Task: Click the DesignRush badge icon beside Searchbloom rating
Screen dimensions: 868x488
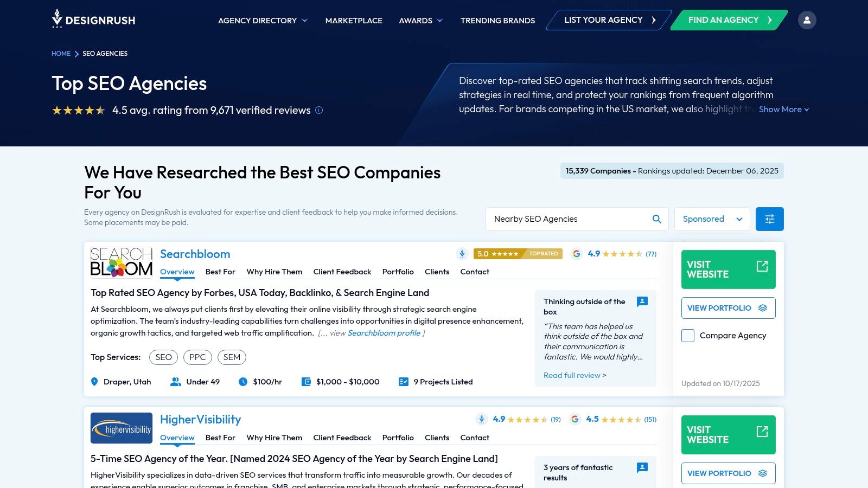Action: pyautogui.click(x=462, y=254)
